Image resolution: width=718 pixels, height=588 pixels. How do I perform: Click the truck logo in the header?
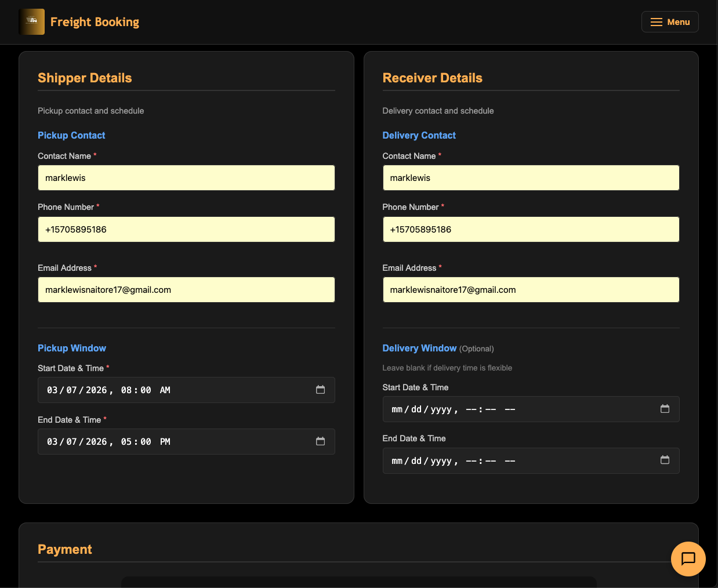tap(32, 21)
